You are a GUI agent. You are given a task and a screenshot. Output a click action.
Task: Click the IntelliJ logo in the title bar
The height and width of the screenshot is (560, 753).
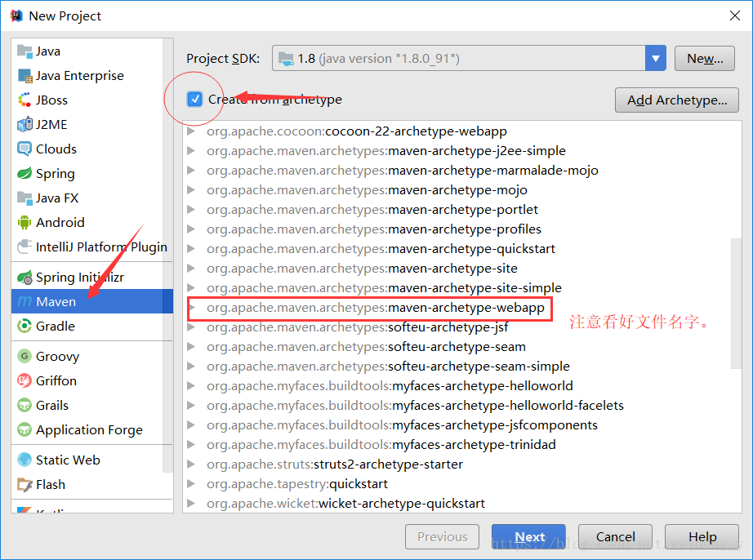[16, 16]
